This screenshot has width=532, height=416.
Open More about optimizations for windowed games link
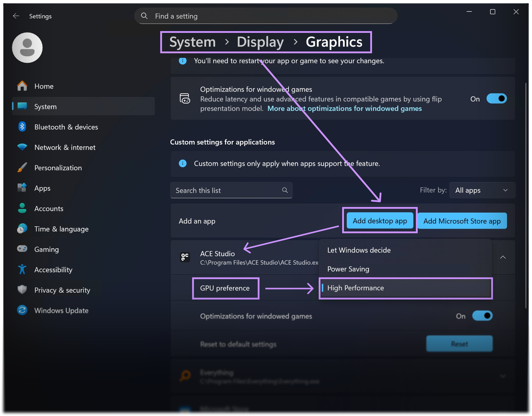(344, 109)
